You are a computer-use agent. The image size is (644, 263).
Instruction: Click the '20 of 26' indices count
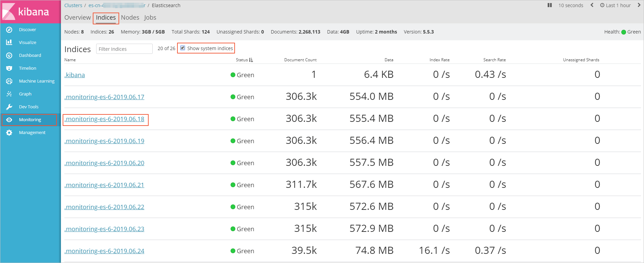[x=166, y=48]
